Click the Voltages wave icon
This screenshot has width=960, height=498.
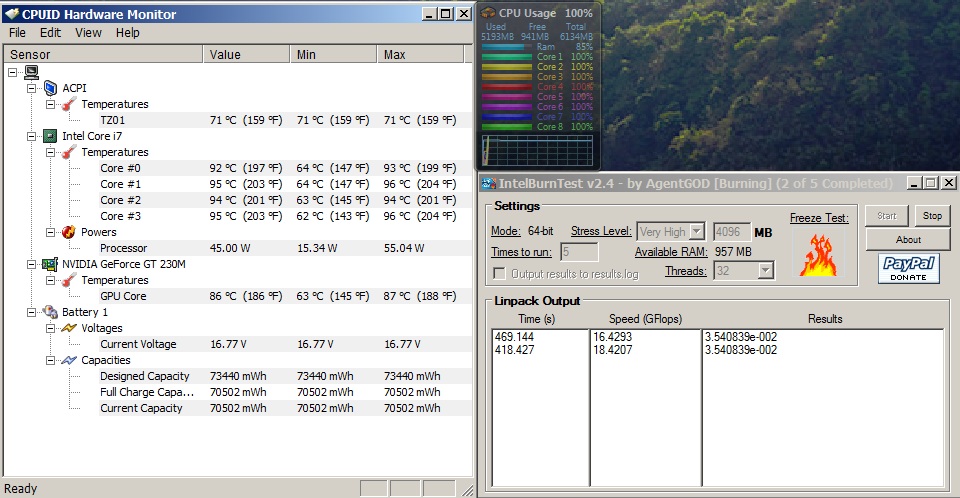pos(69,328)
